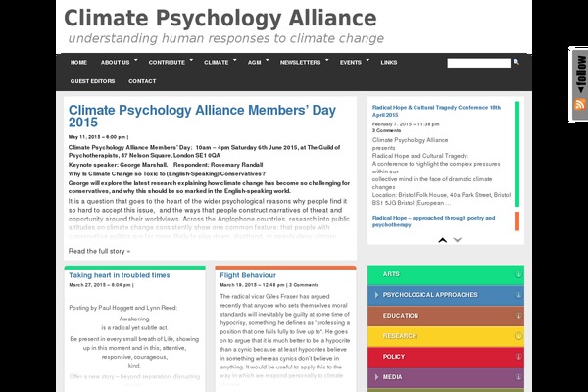Open About Us dropdown arrow
The image size is (588, 392).
tap(136, 60)
